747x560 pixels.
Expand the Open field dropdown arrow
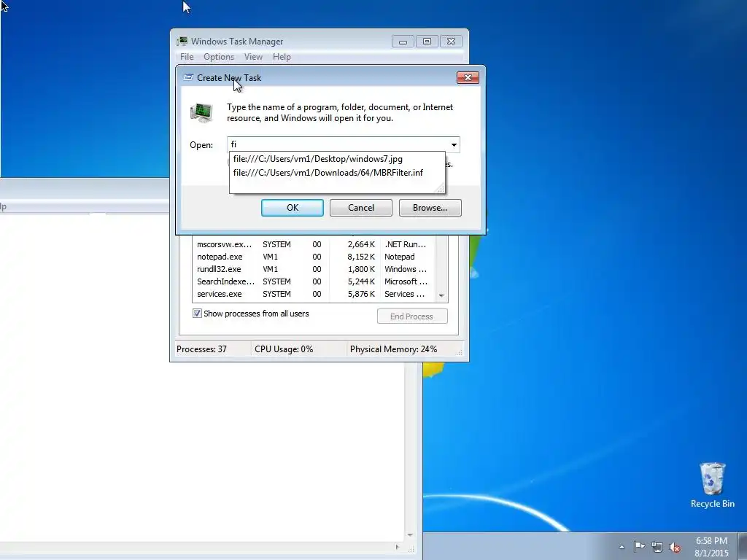(454, 145)
